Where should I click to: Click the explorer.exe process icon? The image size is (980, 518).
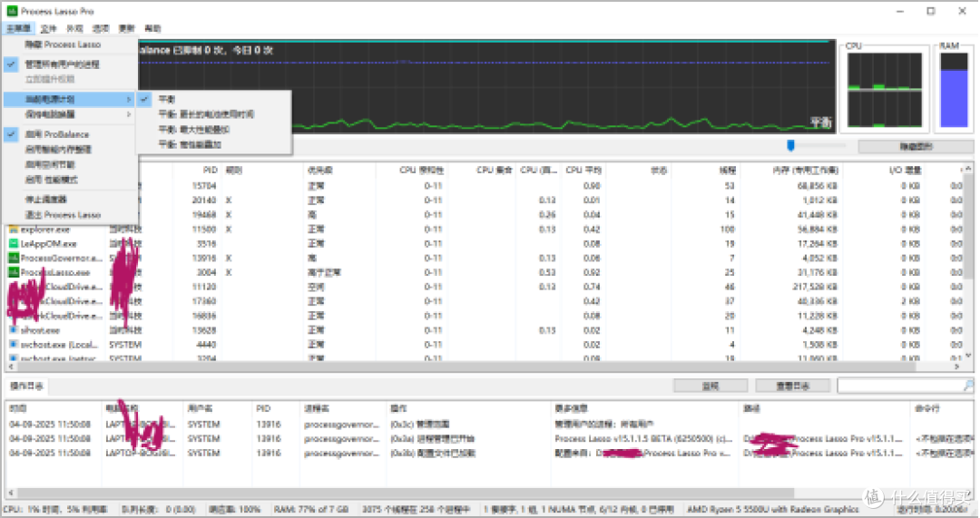pos(13,230)
